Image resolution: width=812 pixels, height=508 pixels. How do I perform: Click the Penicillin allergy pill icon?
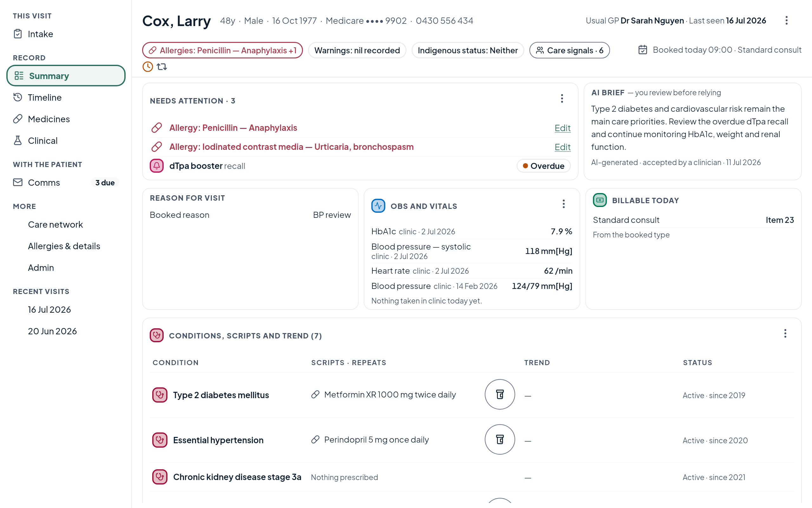coord(157,128)
